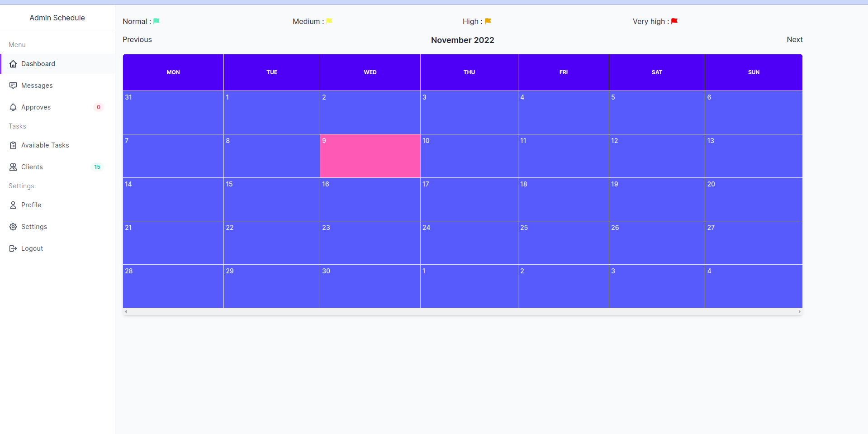
Task: Open the Profile page
Action: pos(57,205)
